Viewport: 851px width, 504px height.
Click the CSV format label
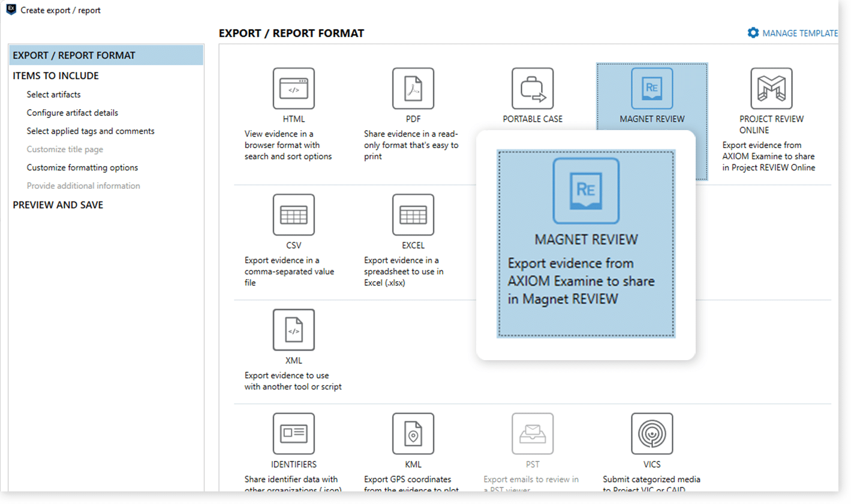(x=294, y=246)
